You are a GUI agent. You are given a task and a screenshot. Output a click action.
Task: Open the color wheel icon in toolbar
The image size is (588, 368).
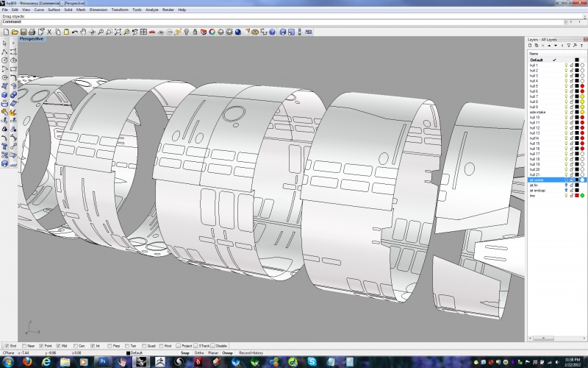[x=212, y=32]
